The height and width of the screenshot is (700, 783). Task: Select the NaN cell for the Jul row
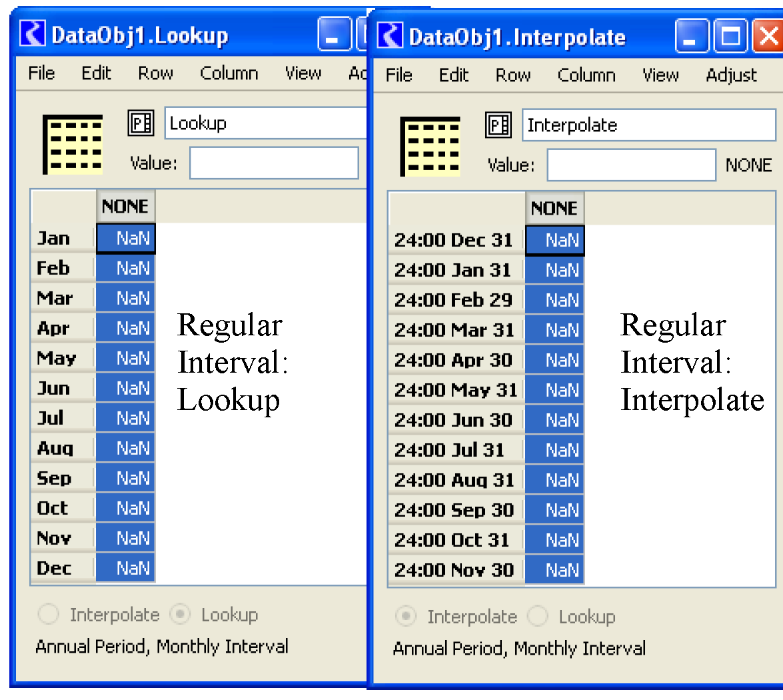[125, 419]
